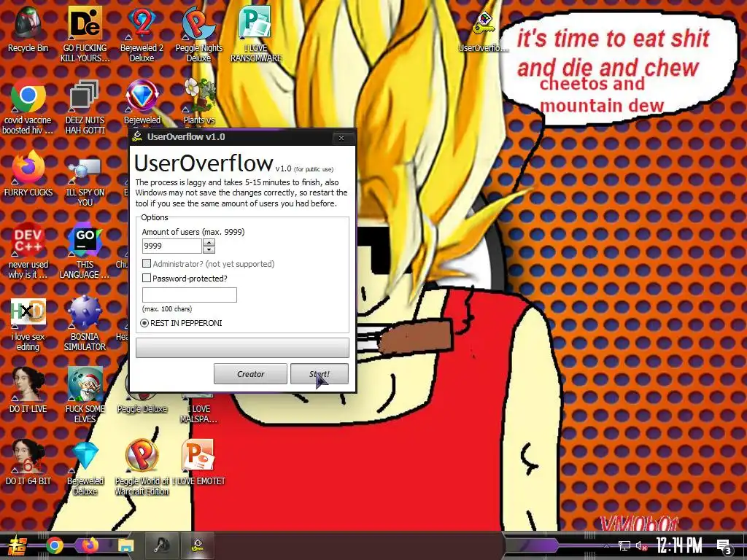Image resolution: width=747 pixels, height=560 pixels.
Task: Increase amount of users with up arrow
Action: [x=209, y=242]
